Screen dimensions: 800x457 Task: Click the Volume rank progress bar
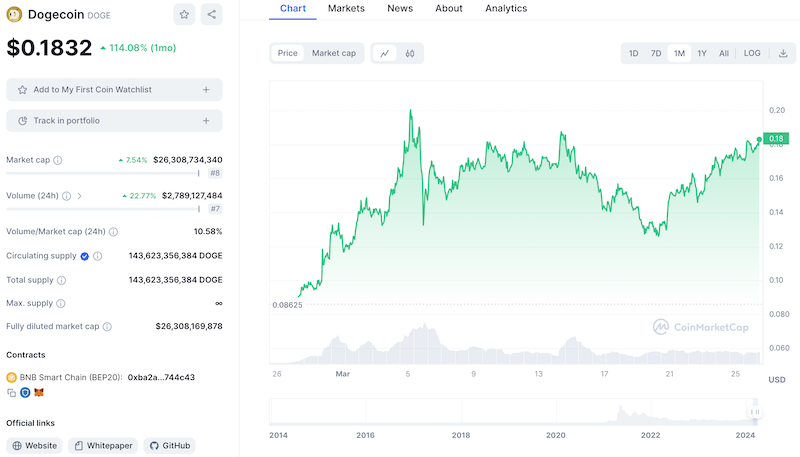103,209
